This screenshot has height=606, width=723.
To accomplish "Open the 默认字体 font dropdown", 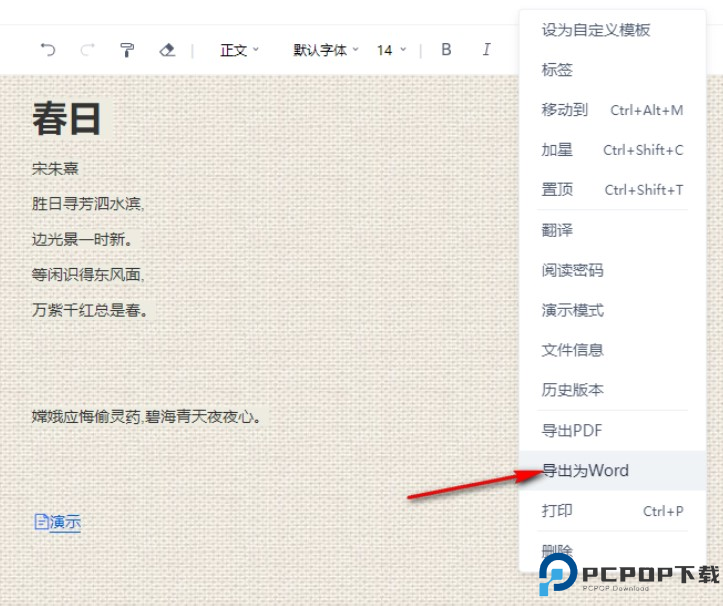I will (x=326, y=50).
